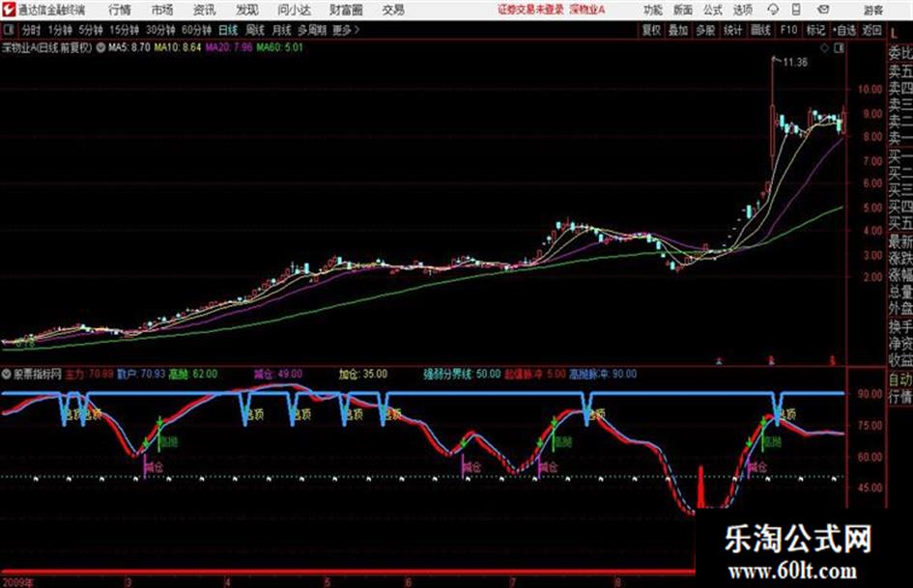Open the 问小达 menu
Screen dimensions: 913x588
294,10
